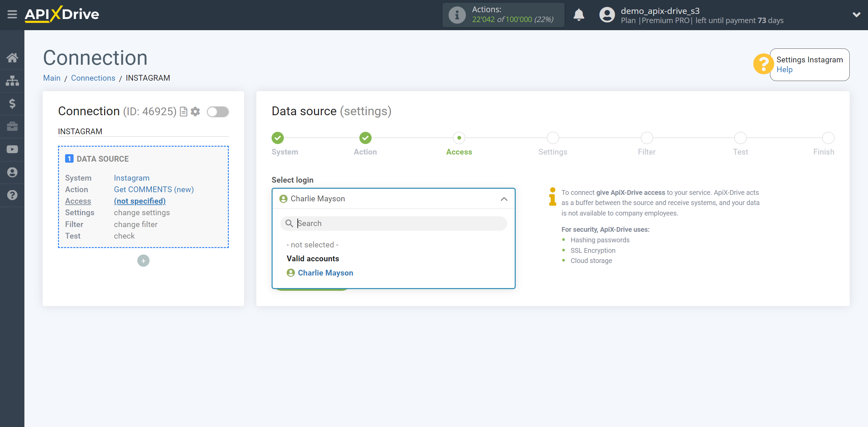
Task: Click the (not specified) access link
Action: tap(140, 201)
